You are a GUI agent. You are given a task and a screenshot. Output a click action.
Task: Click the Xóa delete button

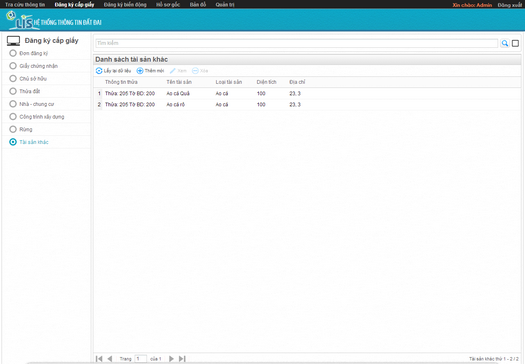tap(200, 71)
